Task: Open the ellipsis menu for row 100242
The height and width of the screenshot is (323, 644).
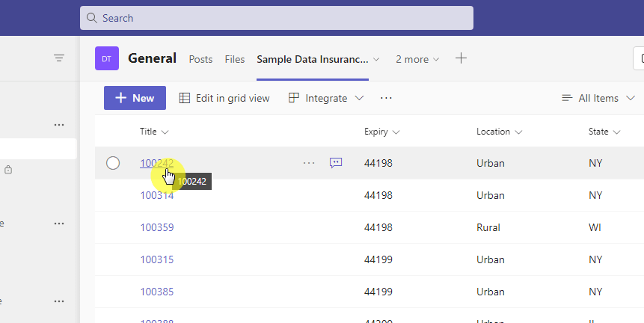Action: pos(309,163)
